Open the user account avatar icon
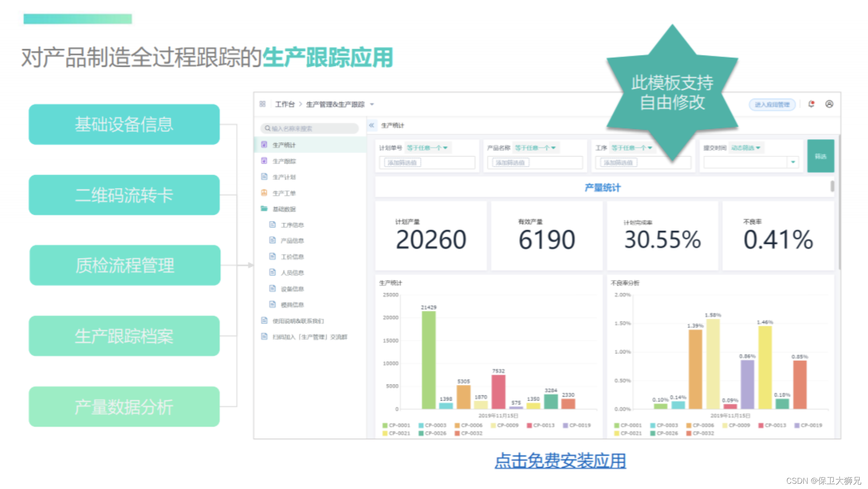 tap(829, 104)
